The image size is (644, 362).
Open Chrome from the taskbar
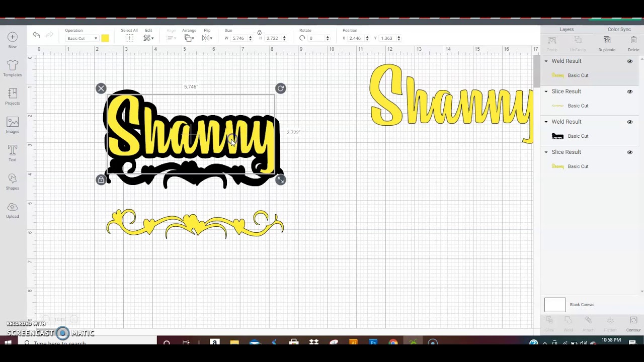click(x=393, y=343)
